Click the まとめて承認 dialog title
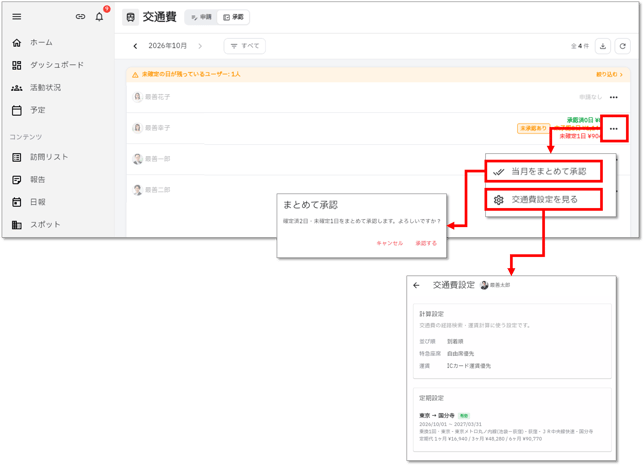 pos(310,205)
